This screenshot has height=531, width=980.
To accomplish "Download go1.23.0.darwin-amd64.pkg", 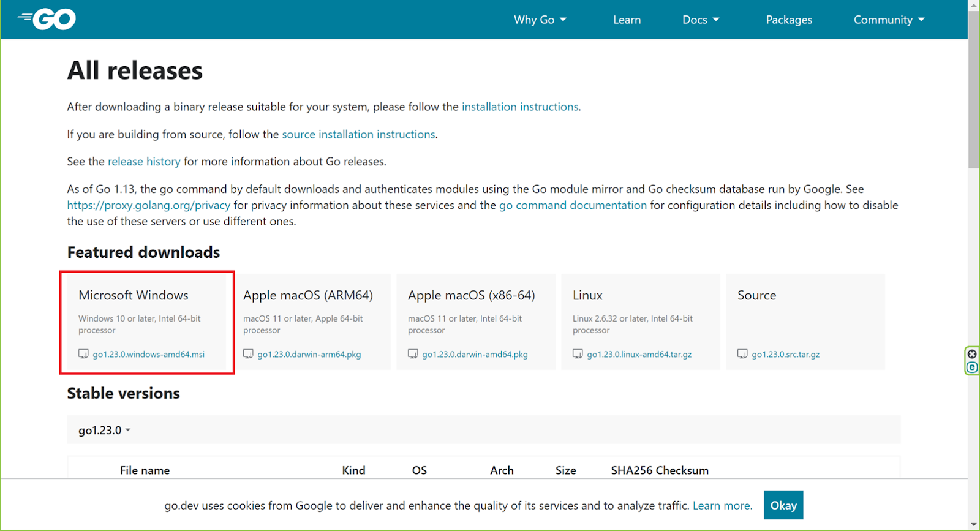I will [x=475, y=354].
